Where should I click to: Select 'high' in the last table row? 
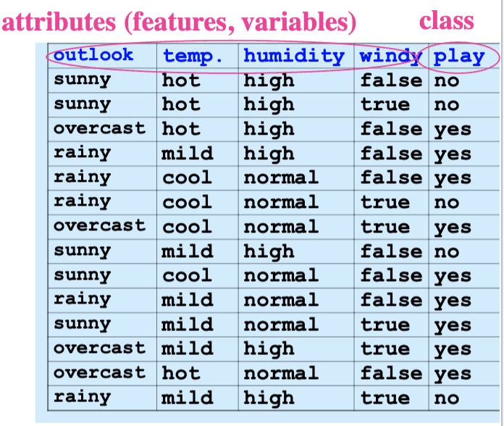click(269, 398)
